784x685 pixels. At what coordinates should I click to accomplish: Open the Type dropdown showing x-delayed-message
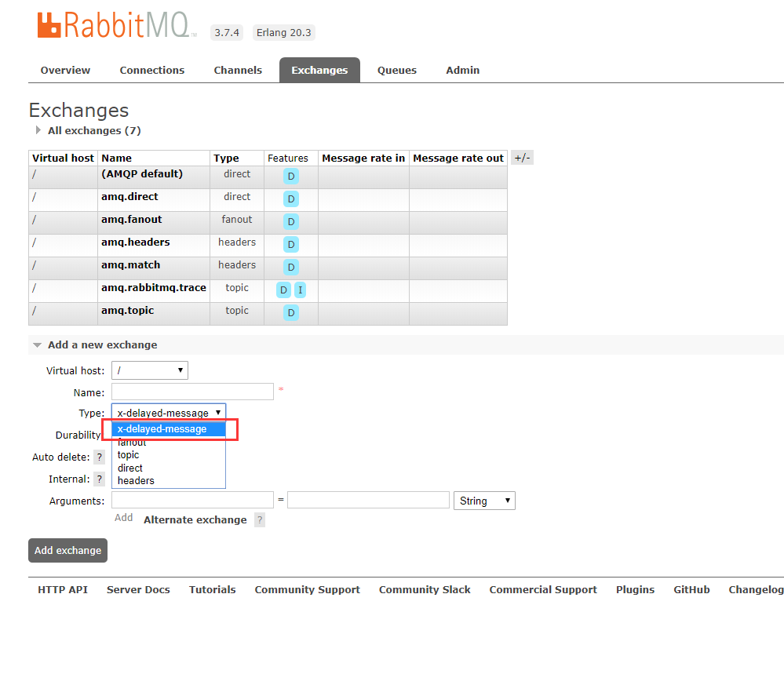pos(169,413)
